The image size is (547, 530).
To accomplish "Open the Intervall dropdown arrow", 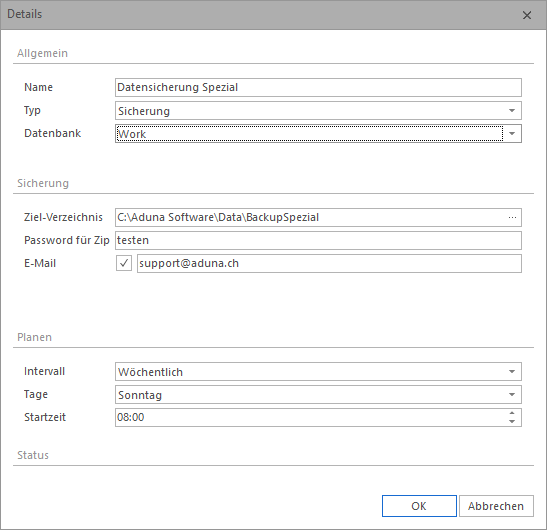I will click(512, 372).
